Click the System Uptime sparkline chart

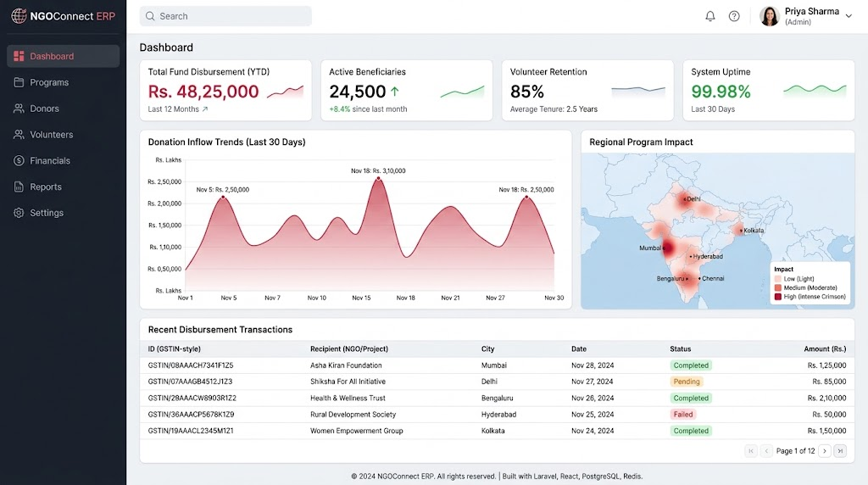click(x=815, y=90)
